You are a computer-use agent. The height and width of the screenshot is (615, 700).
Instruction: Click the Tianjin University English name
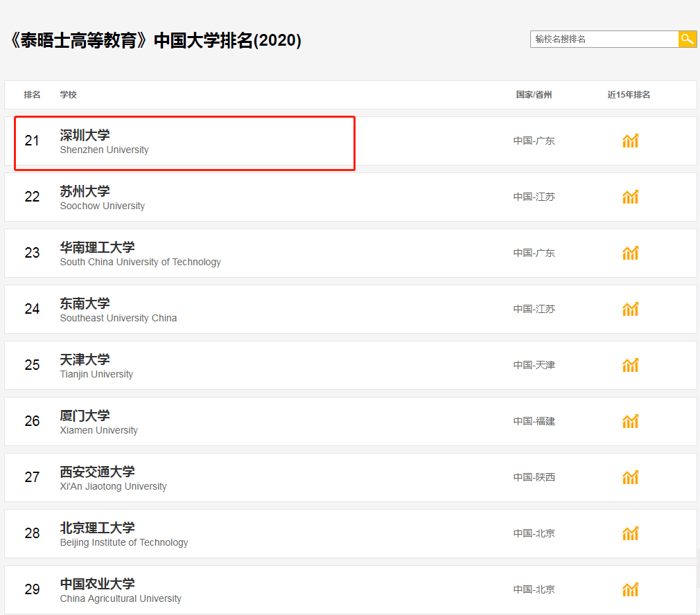coord(96,374)
